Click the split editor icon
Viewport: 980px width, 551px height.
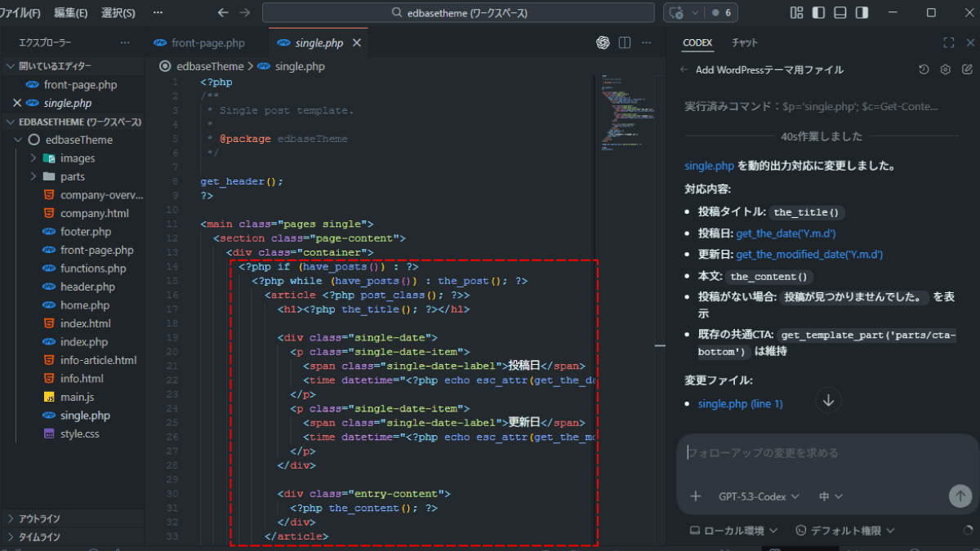(625, 42)
